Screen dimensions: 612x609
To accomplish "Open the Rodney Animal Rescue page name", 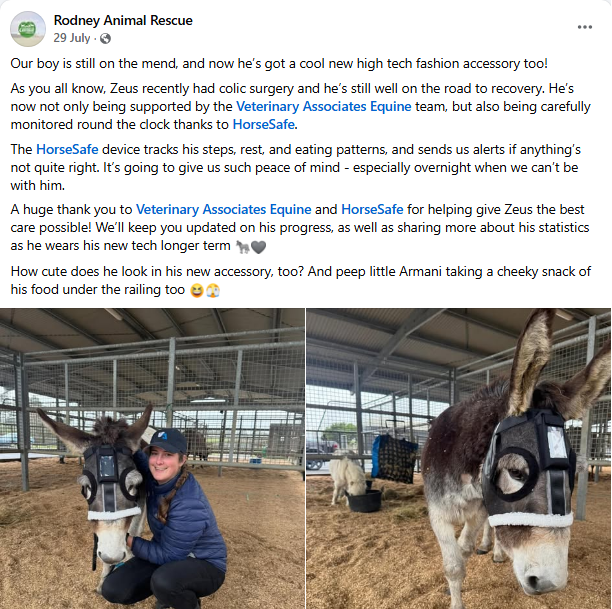I will (x=123, y=20).
